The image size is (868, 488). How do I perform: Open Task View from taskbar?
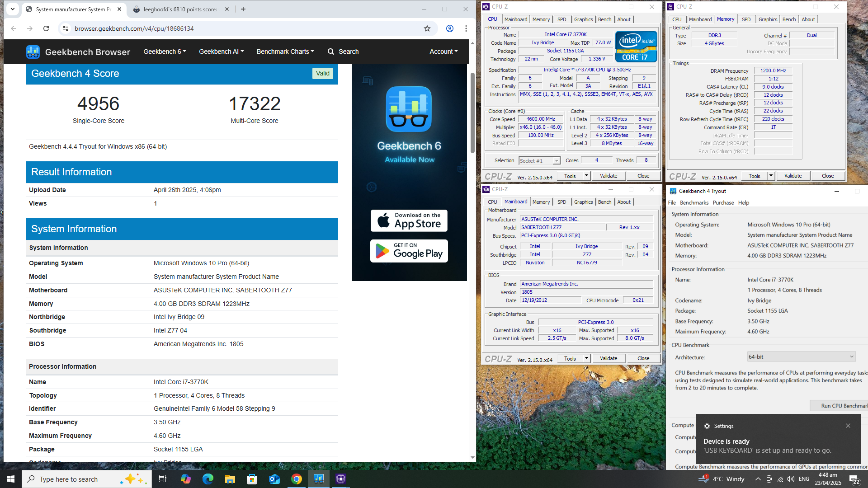tap(163, 479)
